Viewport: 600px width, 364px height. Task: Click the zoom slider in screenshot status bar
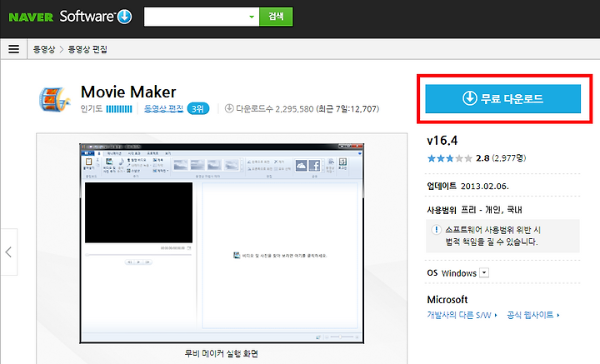(x=341, y=337)
